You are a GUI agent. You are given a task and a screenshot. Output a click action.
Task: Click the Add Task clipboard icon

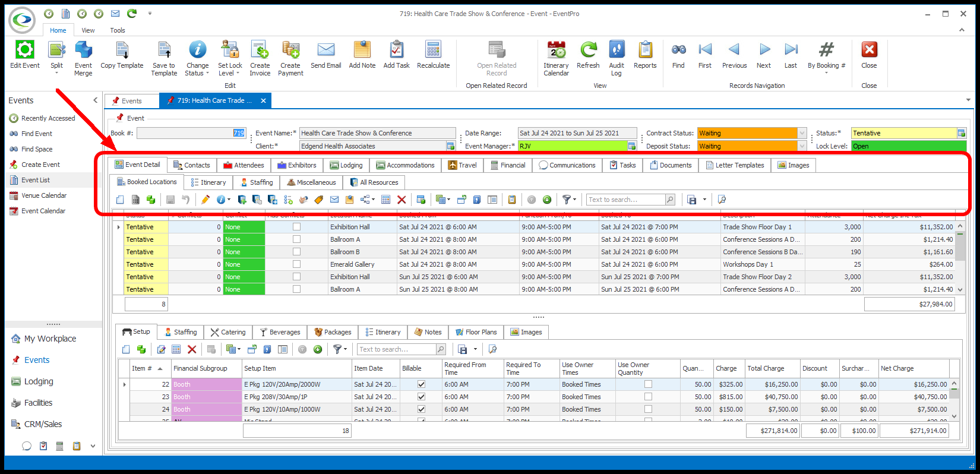coord(396,50)
